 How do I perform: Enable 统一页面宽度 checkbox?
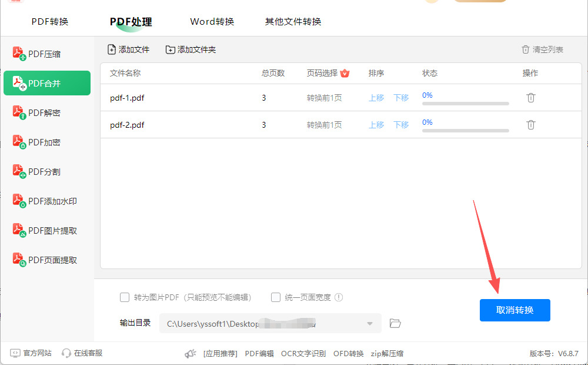click(x=276, y=297)
